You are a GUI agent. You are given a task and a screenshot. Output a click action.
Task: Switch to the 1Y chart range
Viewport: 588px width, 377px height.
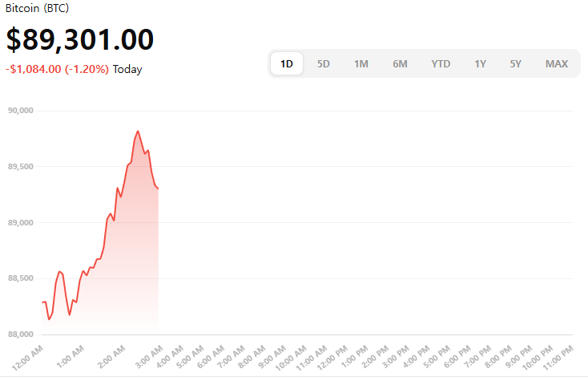(x=480, y=63)
